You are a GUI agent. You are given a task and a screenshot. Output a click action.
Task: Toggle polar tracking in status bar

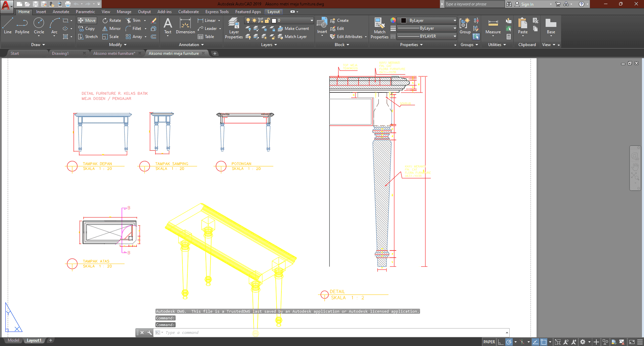click(x=509, y=342)
